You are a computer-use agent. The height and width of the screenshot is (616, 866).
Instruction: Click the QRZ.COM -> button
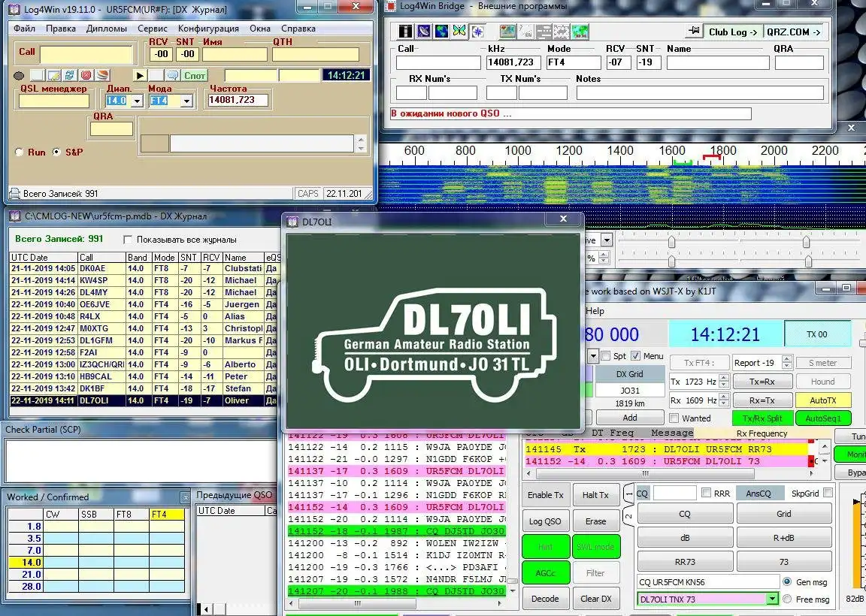click(x=793, y=32)
